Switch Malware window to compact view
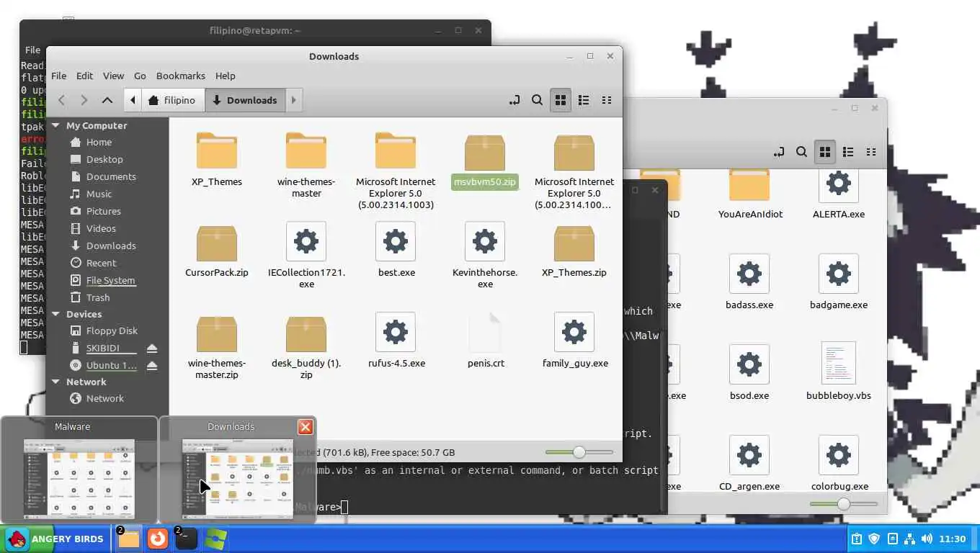The height and width of the screenshot is (553, 980). point(871,152)
